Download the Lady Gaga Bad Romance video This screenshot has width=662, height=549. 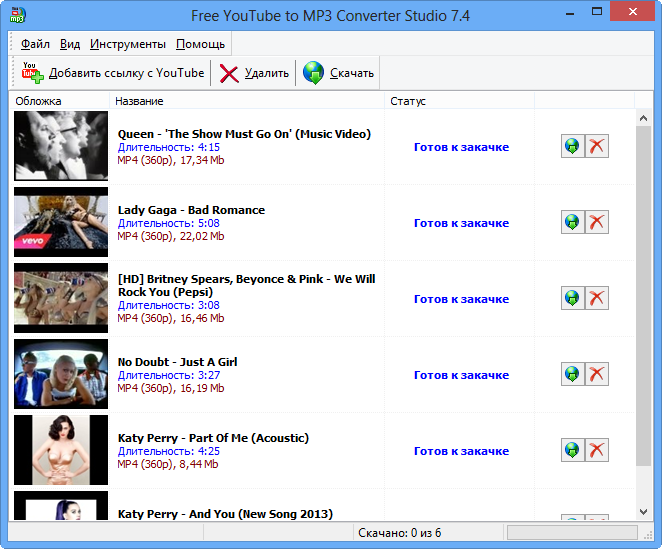tap(572, 222)
